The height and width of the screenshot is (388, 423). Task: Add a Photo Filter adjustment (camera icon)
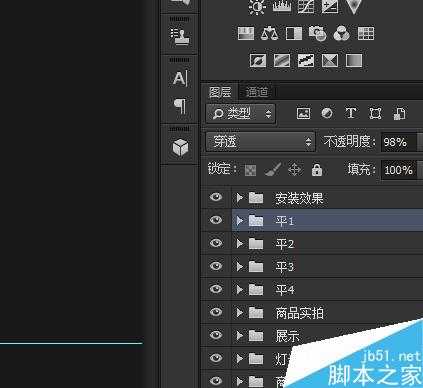pos(318,33)
